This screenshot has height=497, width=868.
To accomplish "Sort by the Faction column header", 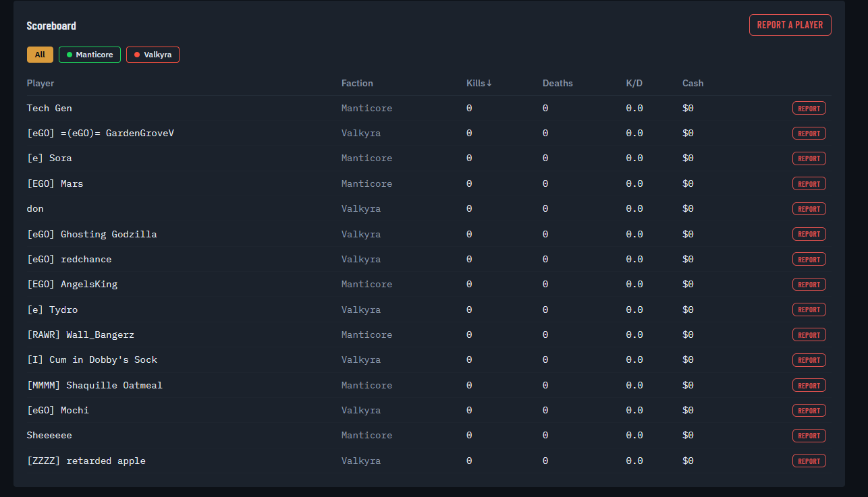I will [x=357, y=83].
